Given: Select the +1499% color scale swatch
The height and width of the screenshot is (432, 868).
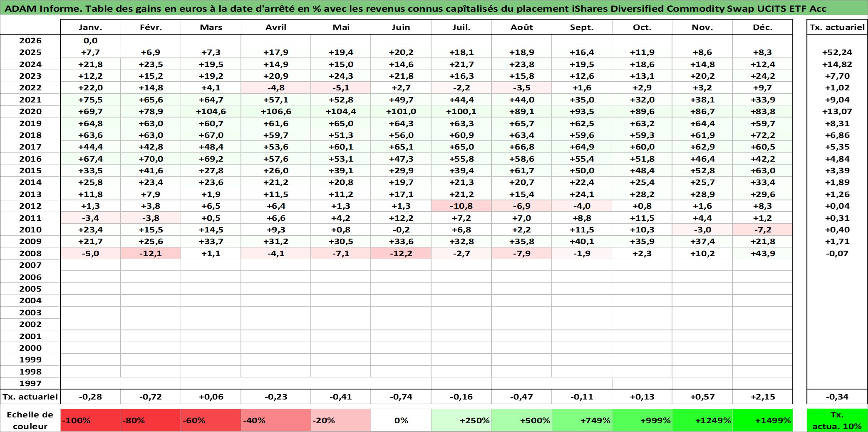Looking at the screenshot, I should 763,420.
